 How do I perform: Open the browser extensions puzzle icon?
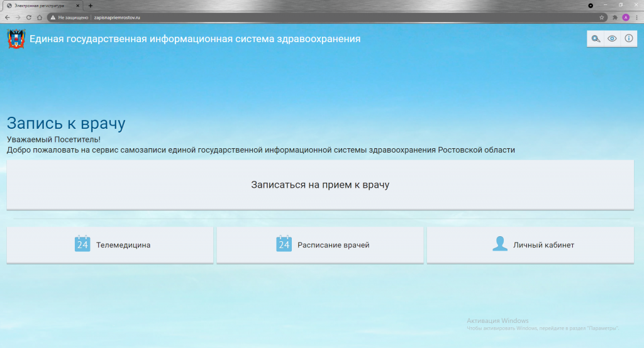coord(614,18)
